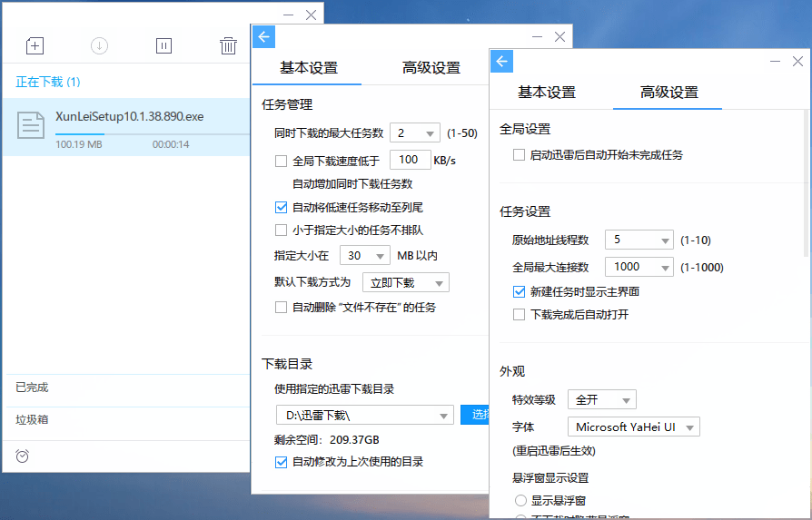This screenshot has height=520, width=812.
Task: Close the main download window
Action: click(x=311, y=15)
